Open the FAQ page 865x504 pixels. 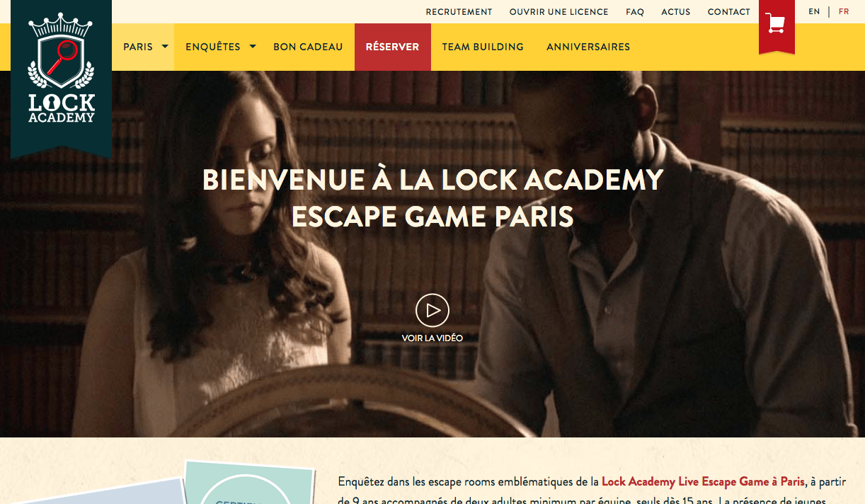tap(635, 12)
